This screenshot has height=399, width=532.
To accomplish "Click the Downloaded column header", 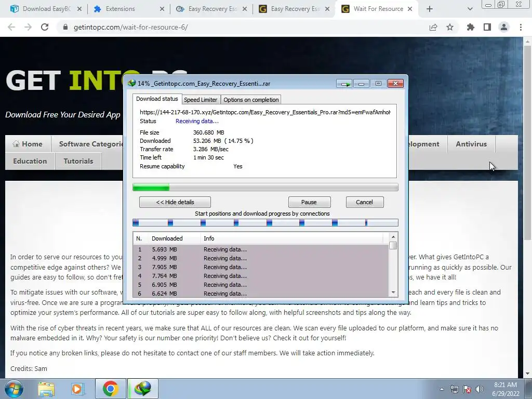I will pyautogui.click(x=175, y=238).
